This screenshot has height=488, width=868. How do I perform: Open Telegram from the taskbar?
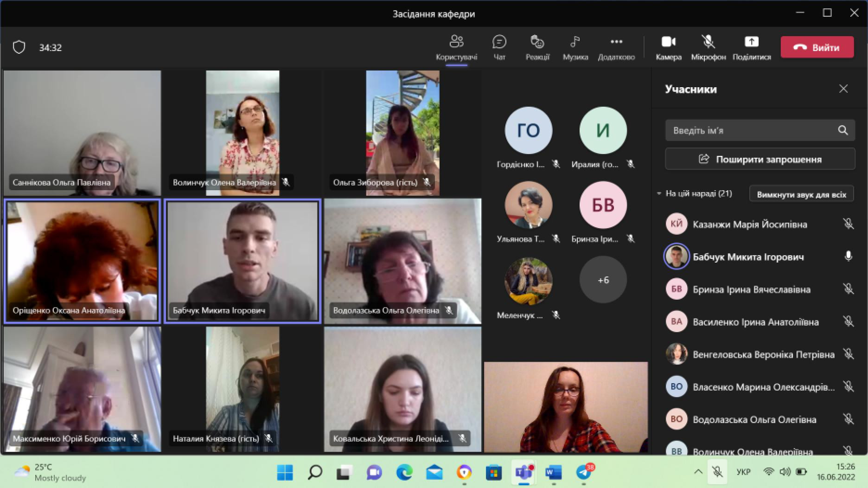tap(584, 472)
